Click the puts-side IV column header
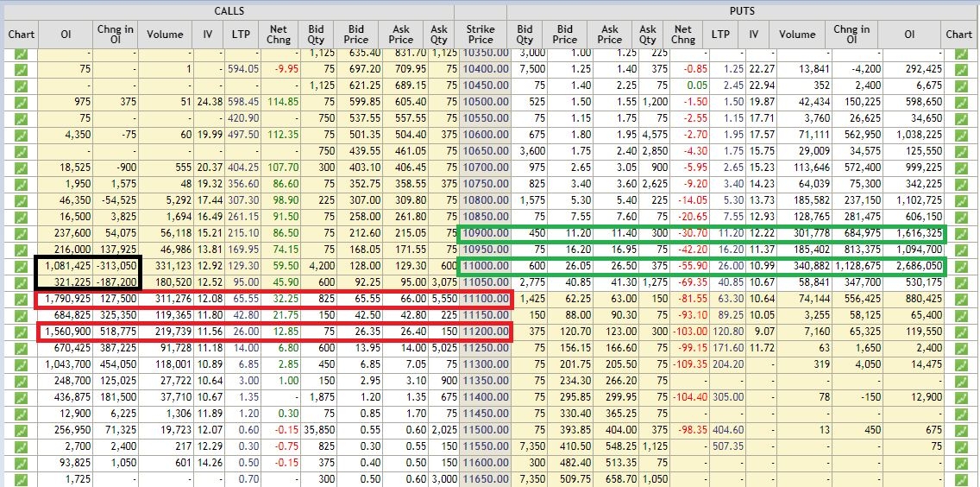Screen dimensions: 980x487 coord(752,35)
